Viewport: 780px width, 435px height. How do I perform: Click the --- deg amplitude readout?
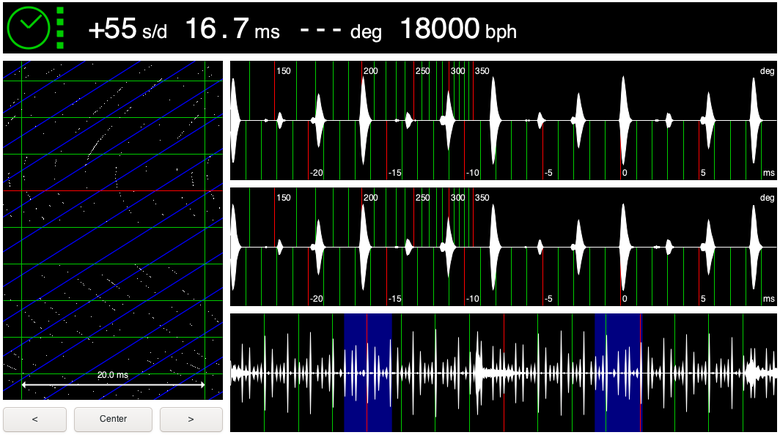[x=341, y=31]
